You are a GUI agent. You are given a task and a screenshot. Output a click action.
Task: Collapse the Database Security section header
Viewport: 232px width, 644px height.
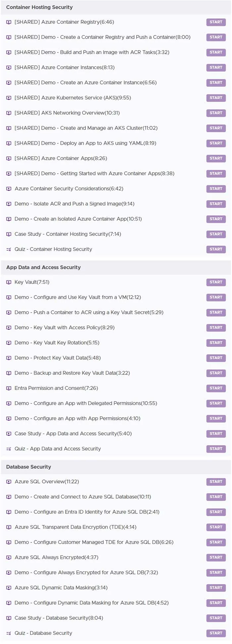(x=116, y=467)
